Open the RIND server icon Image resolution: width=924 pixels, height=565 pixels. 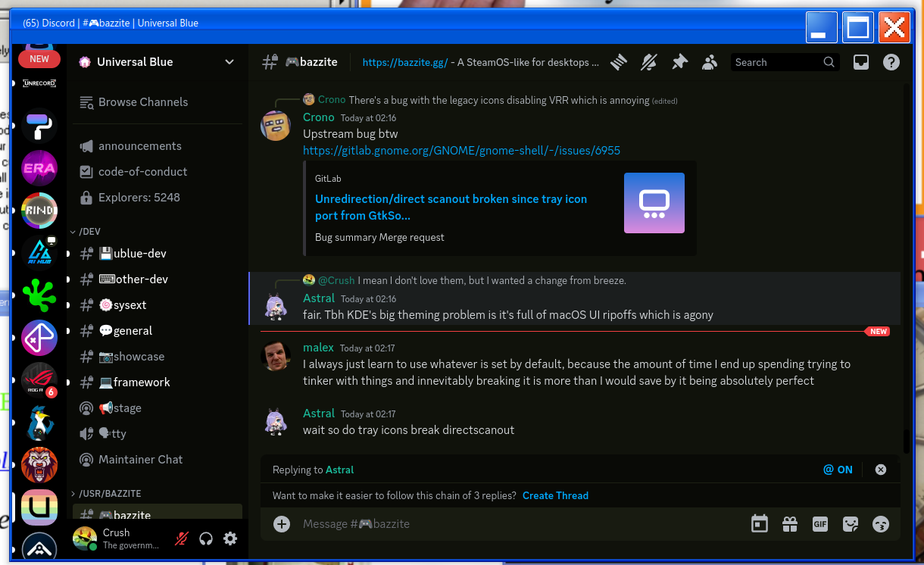pos(39,211)
